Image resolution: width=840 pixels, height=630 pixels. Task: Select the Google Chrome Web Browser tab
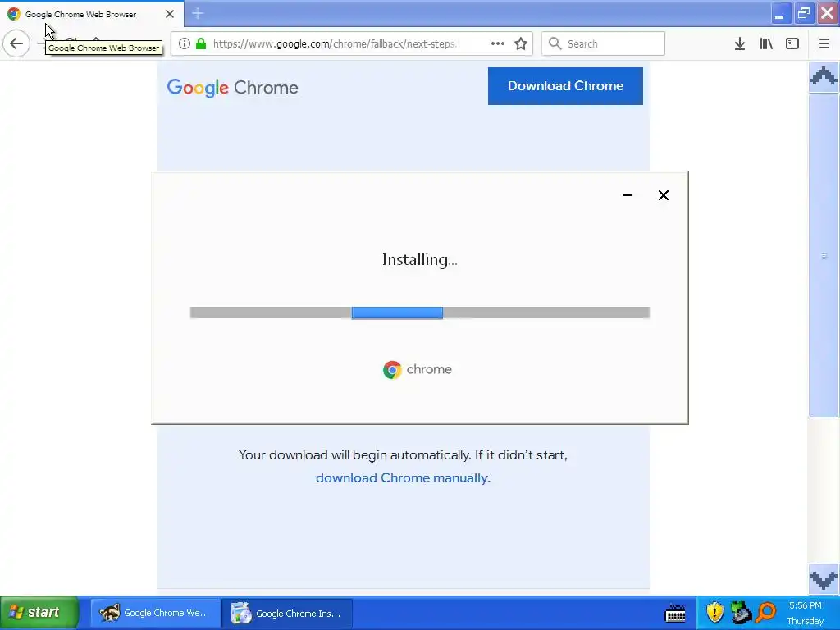91,14
